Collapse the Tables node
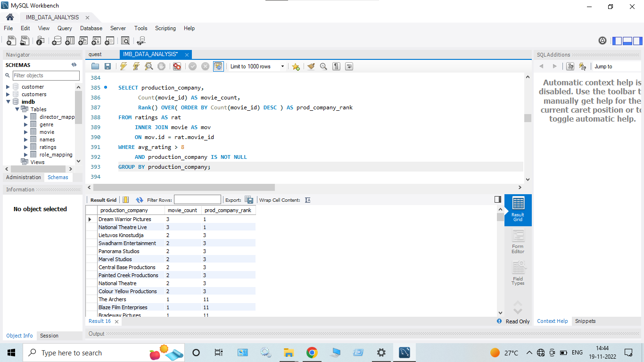 point(17,109)
